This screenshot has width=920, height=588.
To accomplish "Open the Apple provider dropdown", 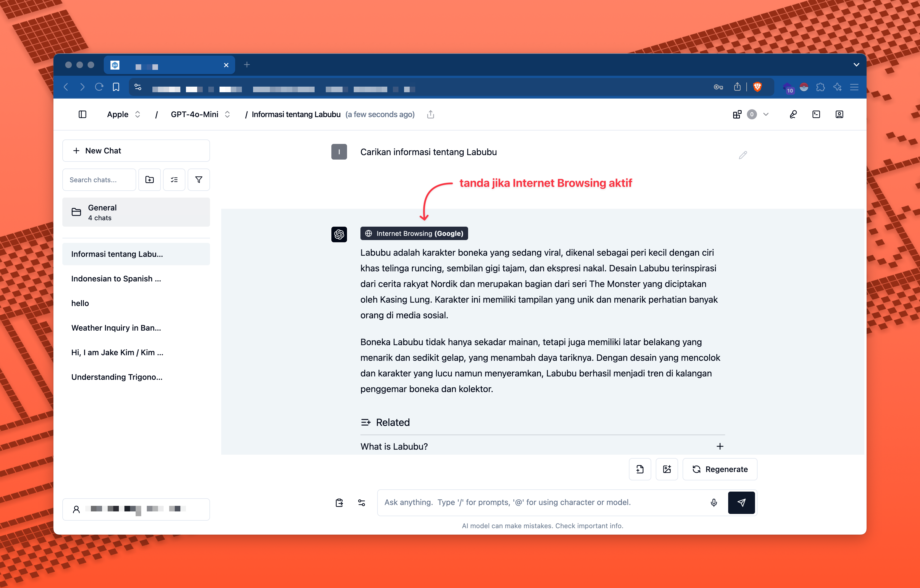I will pyautogui.click(x=123, y=114).
